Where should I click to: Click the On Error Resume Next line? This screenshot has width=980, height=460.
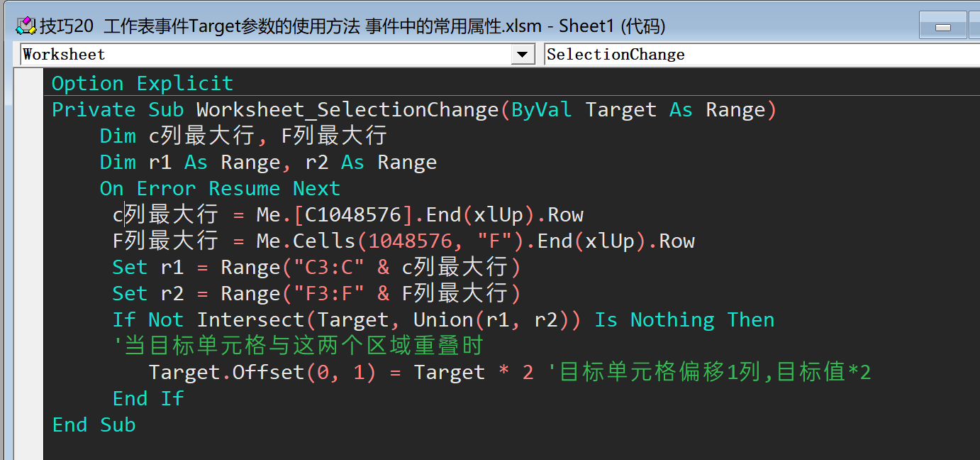[x=220, y=189]
